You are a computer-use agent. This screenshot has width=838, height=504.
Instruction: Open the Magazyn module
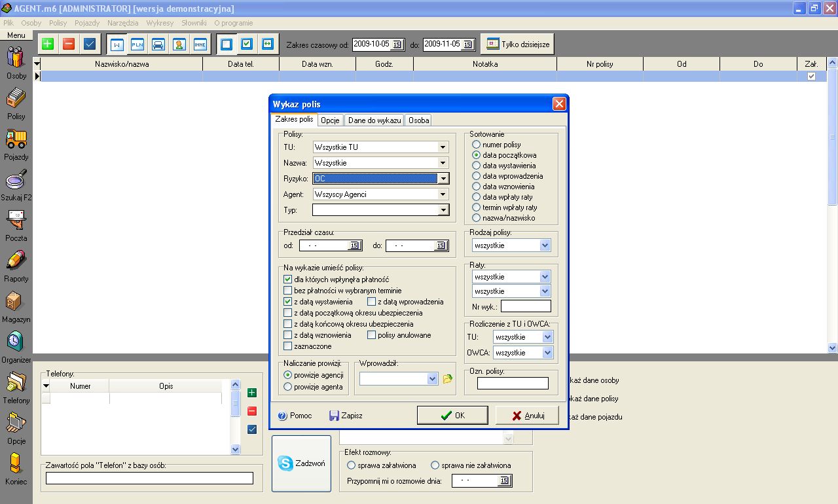tap(16, 306)
